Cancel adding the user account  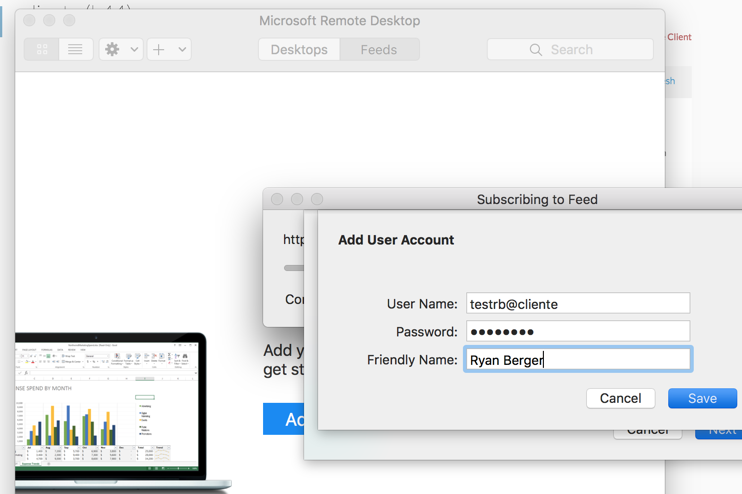(620, 398)
